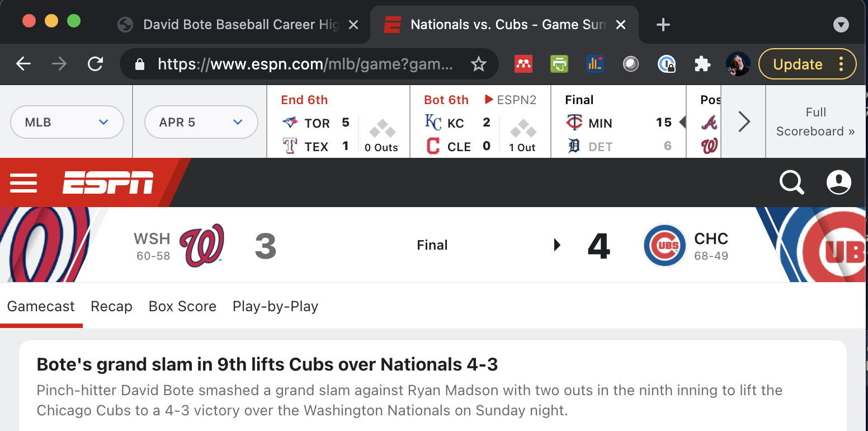Reload the ESPN game page
The height and width of the screenshot is (431, 868).
tap(96, 64)
